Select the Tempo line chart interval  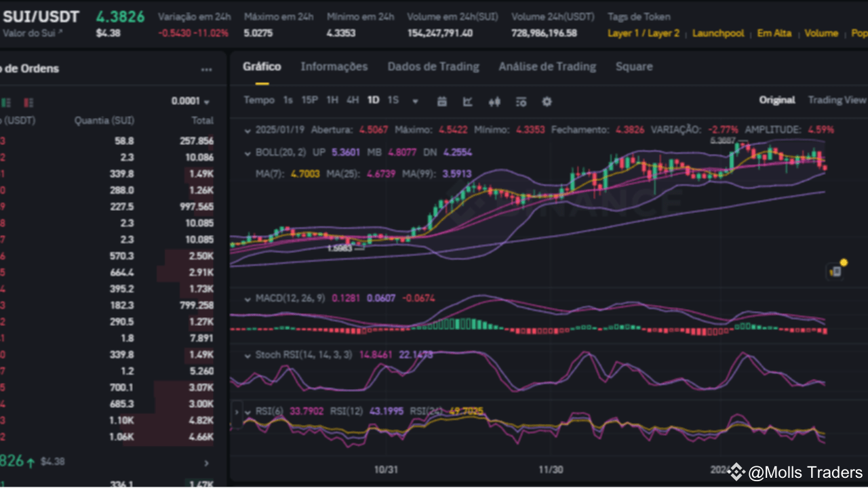point(259,100)
